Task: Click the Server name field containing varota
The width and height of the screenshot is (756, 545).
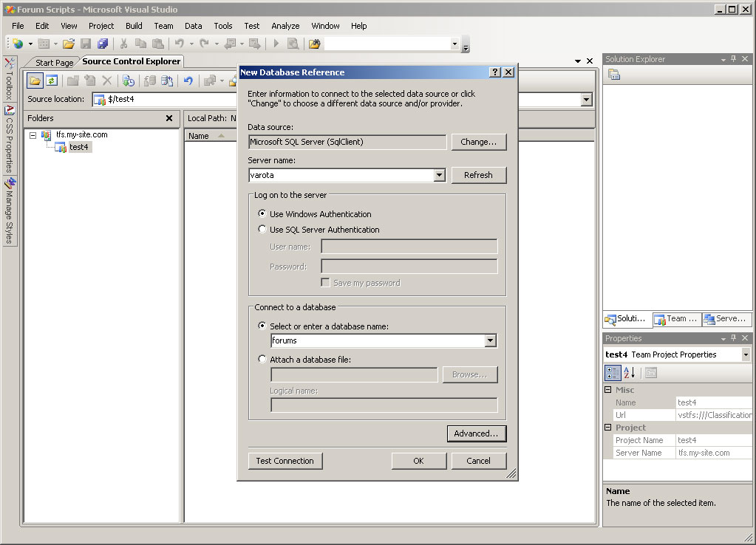Action: point(341,175)
